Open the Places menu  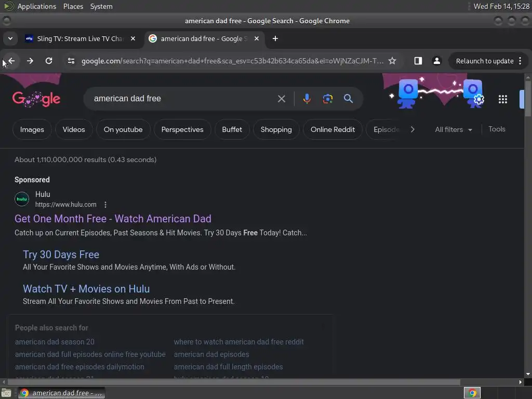point(73,6)
